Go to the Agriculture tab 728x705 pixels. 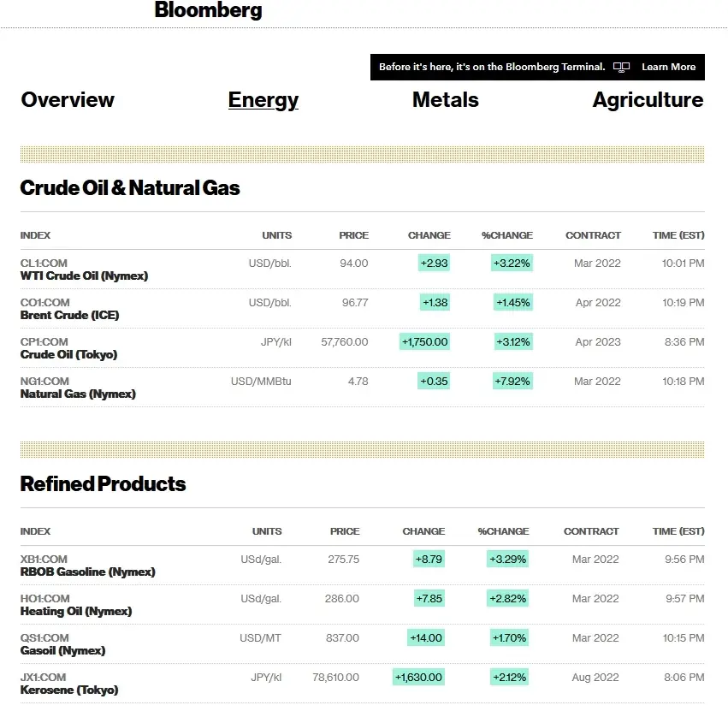(648, 100)
